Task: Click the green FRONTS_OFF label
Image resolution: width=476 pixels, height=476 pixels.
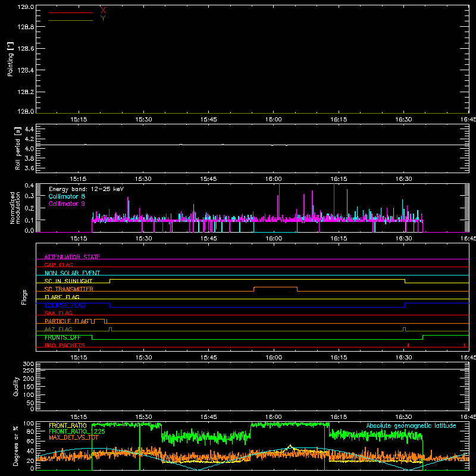Action: [x=62, y=337]
